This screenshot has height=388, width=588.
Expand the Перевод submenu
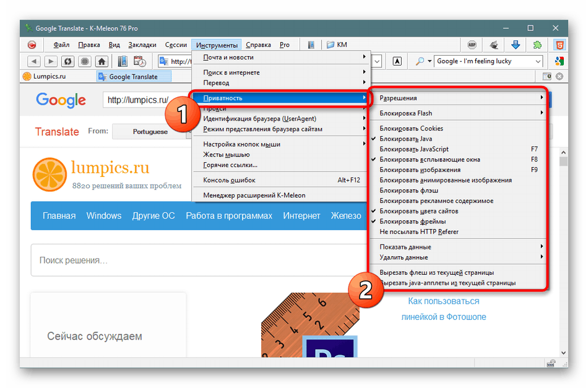(281, 83)
